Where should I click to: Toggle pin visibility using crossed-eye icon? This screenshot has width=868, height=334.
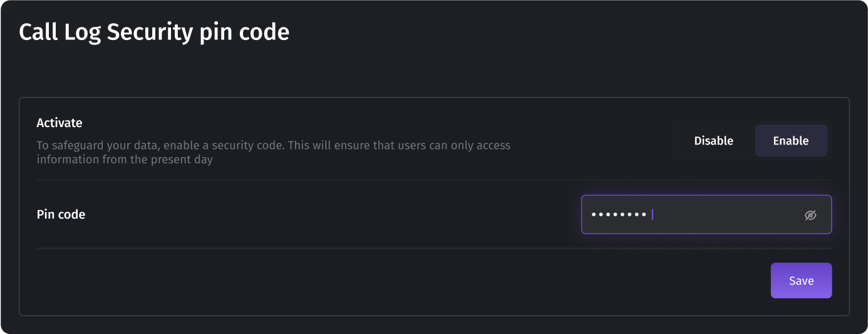(x=810, y=215)
